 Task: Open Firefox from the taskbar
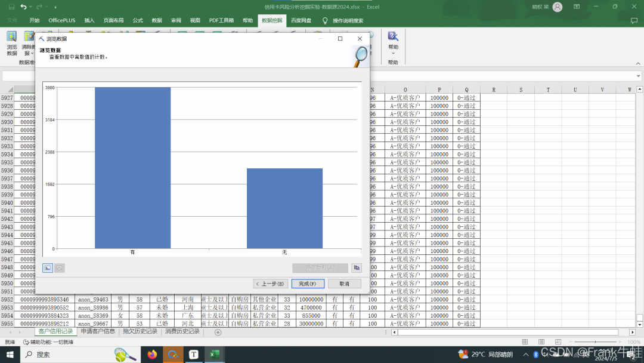coord(152,355)
